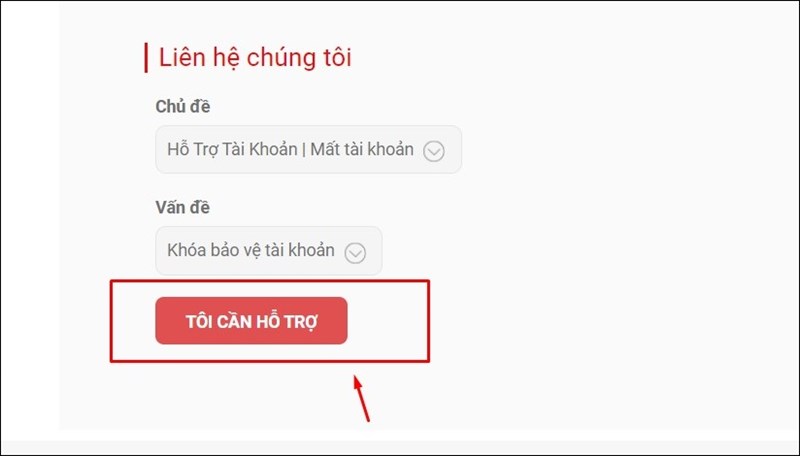800x456 pixels.
Task: Expand the 'Khóa bảo vệ tài khoản' dropdown
Action: [268, 250]
